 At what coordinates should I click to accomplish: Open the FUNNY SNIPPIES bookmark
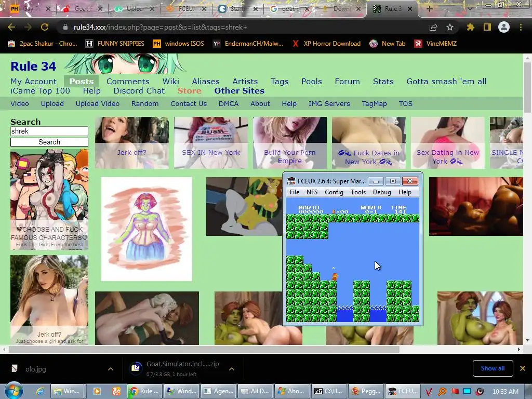(115, 44)
